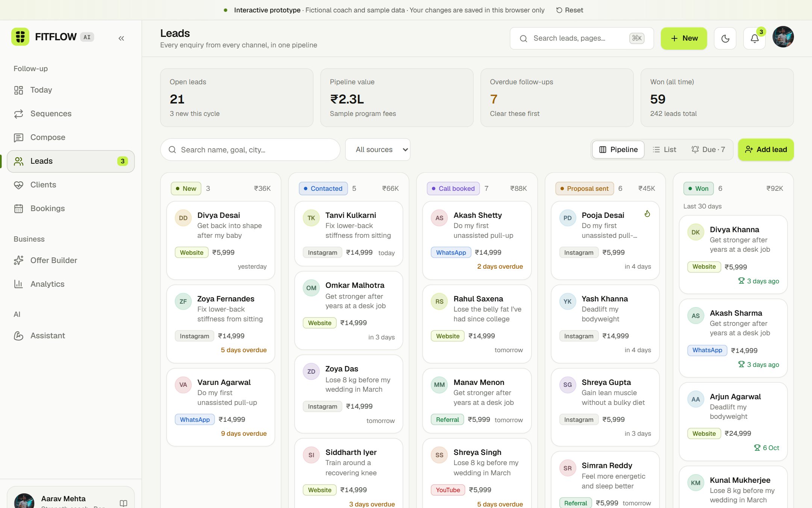This screenshot has height=508, width=812.
Task: Collapse the sidebar with the double-chevron icon
Action: coord(121,38)
